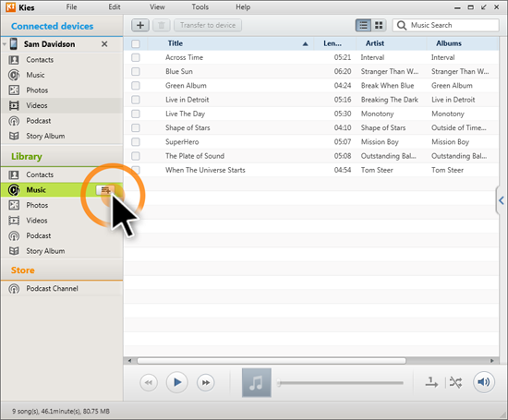Open the Help menu
508x420 pixels.
click(x=243, y=7)
